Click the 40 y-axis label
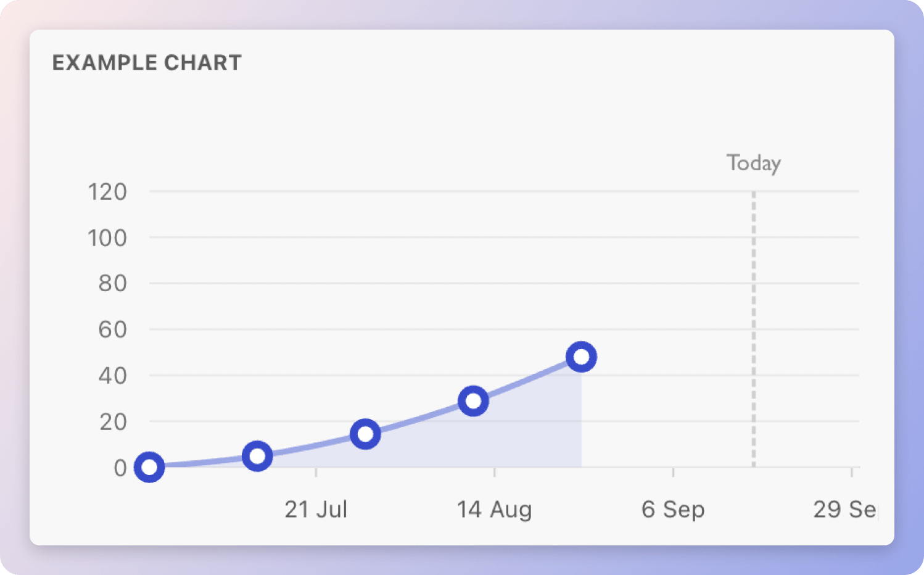 tap(112, 376)
